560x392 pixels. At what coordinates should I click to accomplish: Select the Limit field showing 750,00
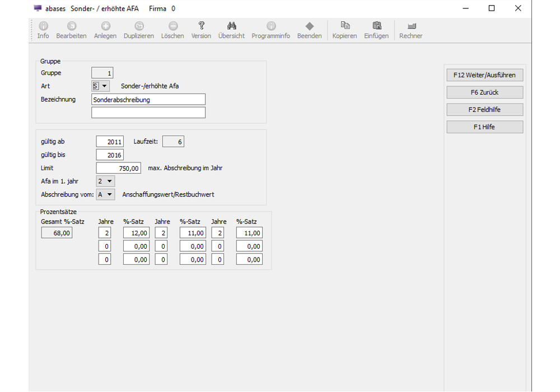pos(118,168)
